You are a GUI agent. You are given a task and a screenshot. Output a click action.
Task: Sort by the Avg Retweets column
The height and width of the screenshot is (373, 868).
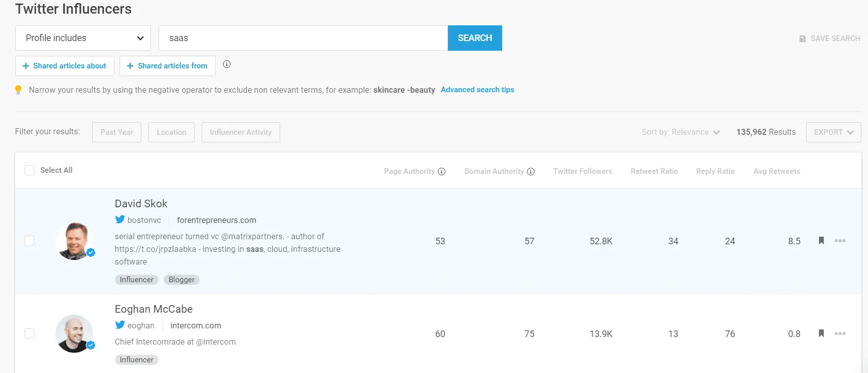pyautogui.click(x=777, y=171)
